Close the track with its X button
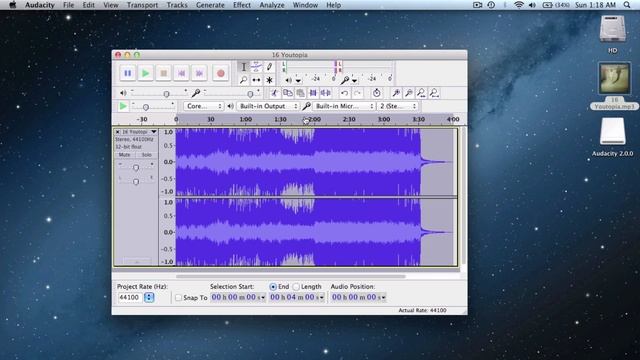The image size is (640, 360). click(118, 132)
